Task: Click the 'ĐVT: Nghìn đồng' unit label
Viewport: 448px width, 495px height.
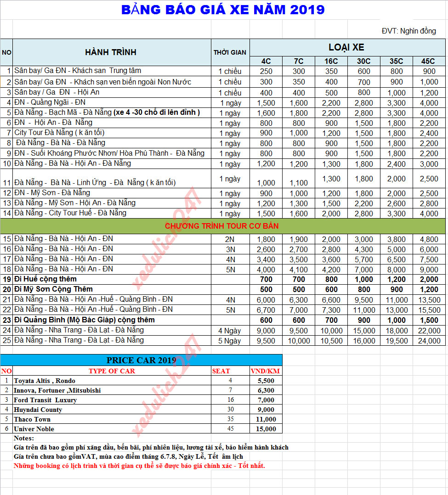Action: pos(408,31)
